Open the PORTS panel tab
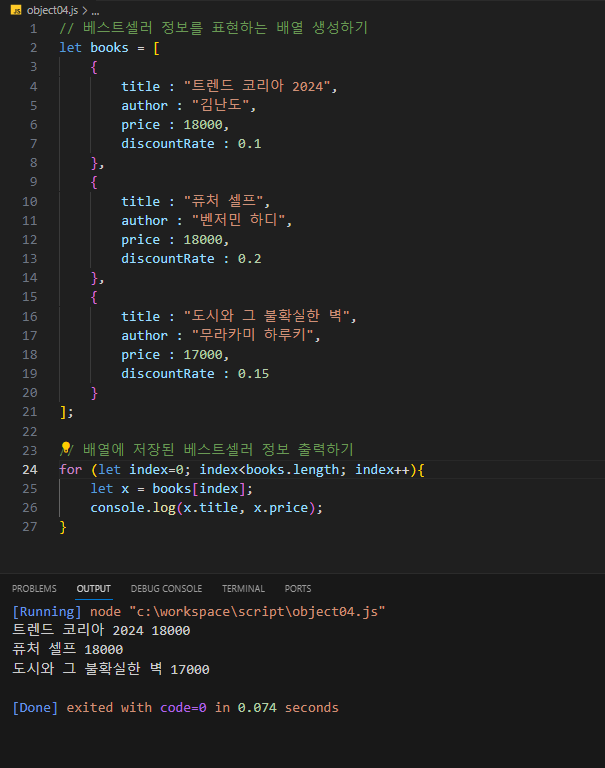Image resolution: width=605 pixels, height=768 pixels. 298,588
